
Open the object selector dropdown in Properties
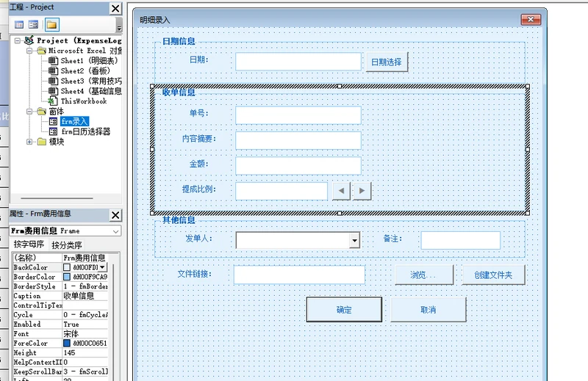coord(116,231)
